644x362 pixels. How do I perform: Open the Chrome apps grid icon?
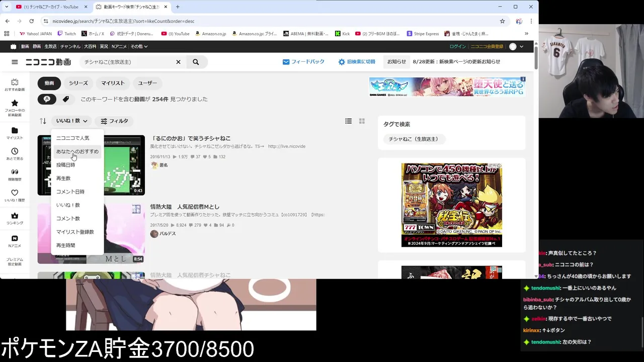(x=7, y=34)
